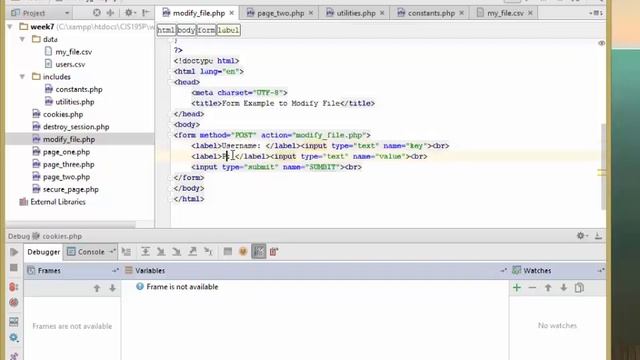The width and height of the screenshot is (640, 360).
Task: Click the Scroll from Source target icon in Project panel
Action: click(x=96, y=13)
